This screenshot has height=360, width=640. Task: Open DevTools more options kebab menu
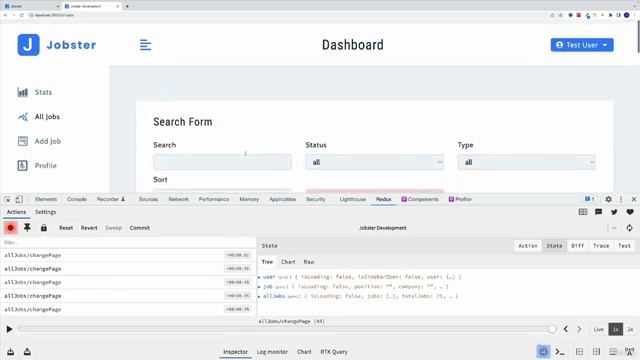(621, 199)
